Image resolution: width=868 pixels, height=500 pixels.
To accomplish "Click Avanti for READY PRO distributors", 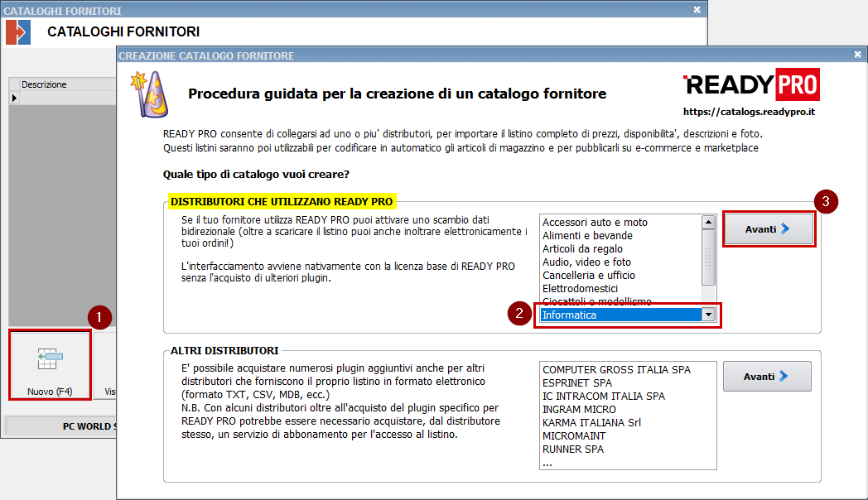I will (769, 229).
